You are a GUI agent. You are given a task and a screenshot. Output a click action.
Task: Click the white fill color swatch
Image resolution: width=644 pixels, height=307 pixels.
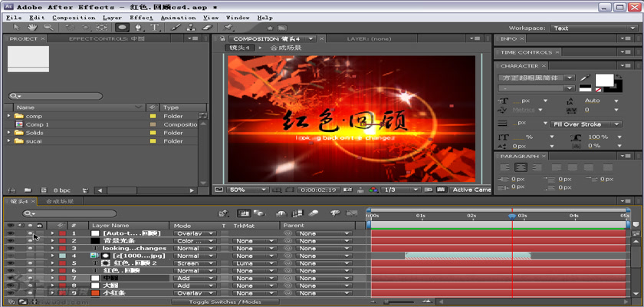604,80
